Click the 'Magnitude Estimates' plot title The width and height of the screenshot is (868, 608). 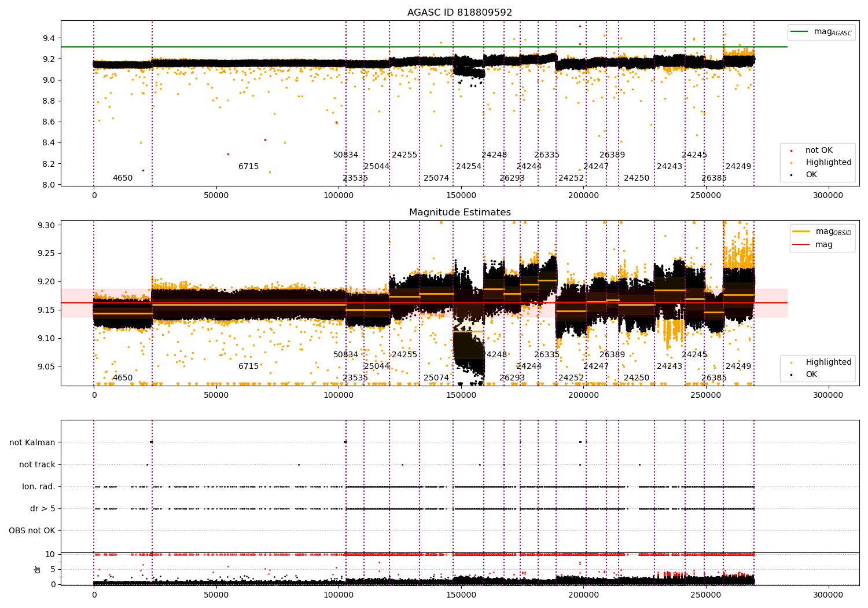(x=460, y=213)
